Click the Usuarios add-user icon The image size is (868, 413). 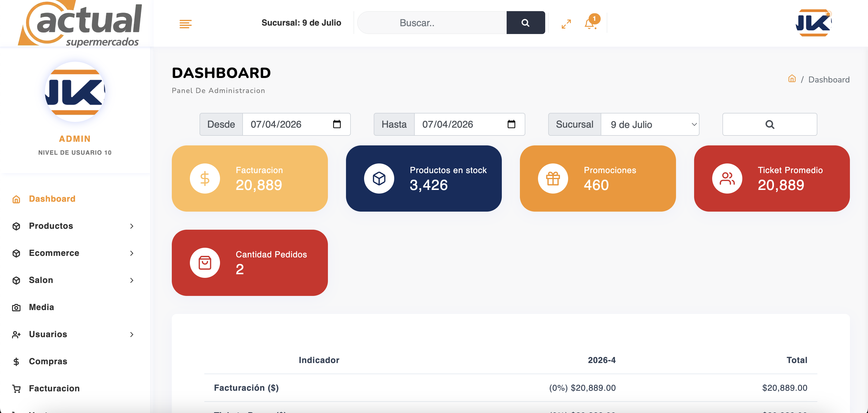pyautogui.click(x=16, y=334)
